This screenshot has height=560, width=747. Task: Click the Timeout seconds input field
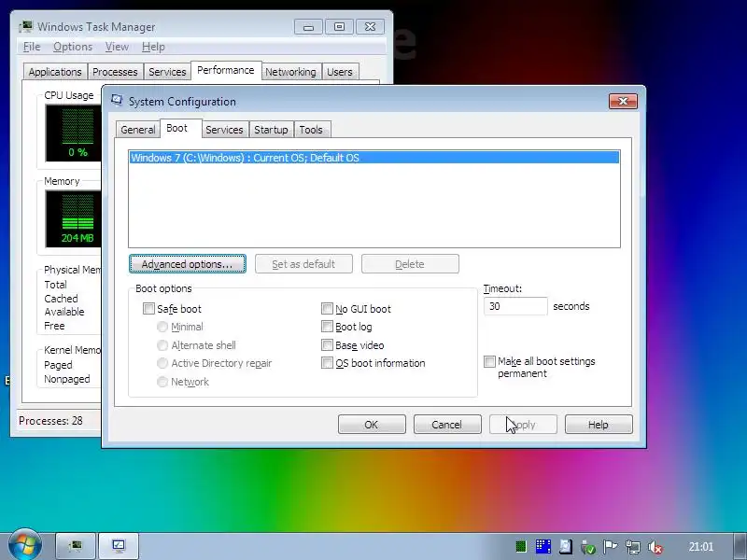[x=515, y=306]
